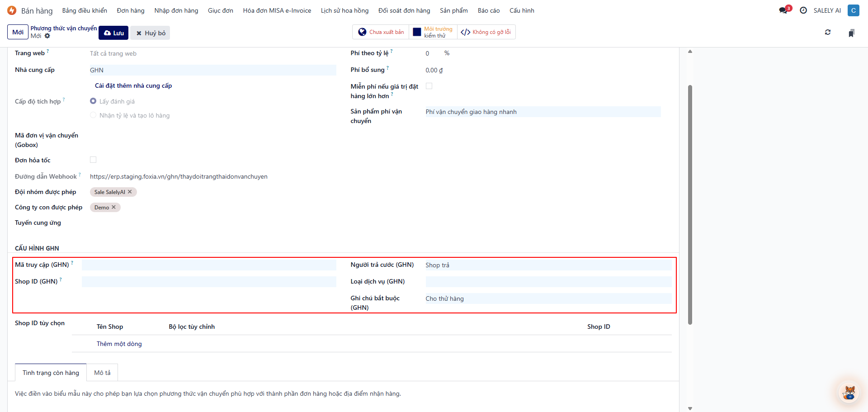Viewport: 868px width, 412px height.
Task: Click the refresh icon at top right
Action: (x=828, y=33)
